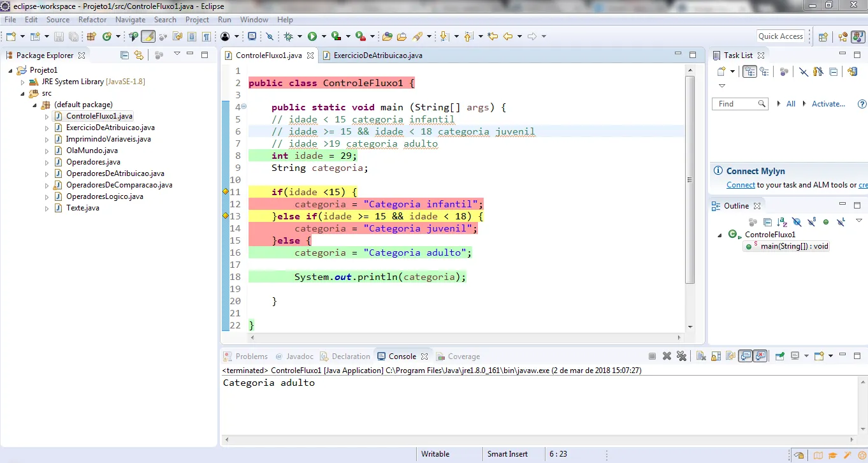
Task: Open the Refactor menu
Action: (x=92, y=20)
